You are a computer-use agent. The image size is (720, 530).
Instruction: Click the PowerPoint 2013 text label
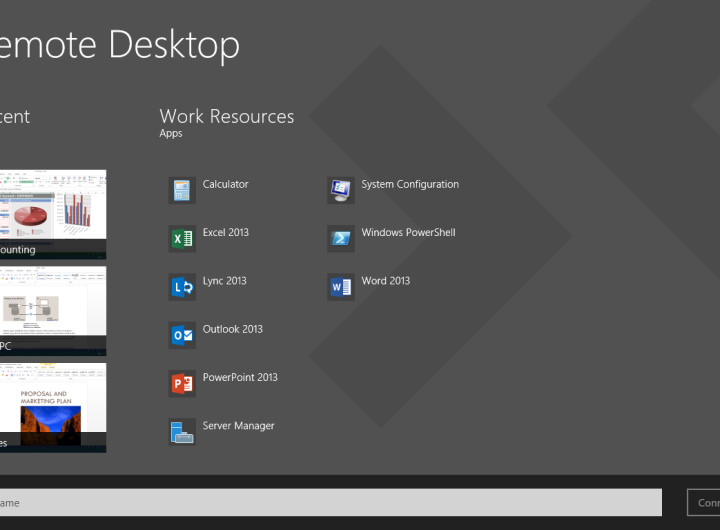[240, 378]
